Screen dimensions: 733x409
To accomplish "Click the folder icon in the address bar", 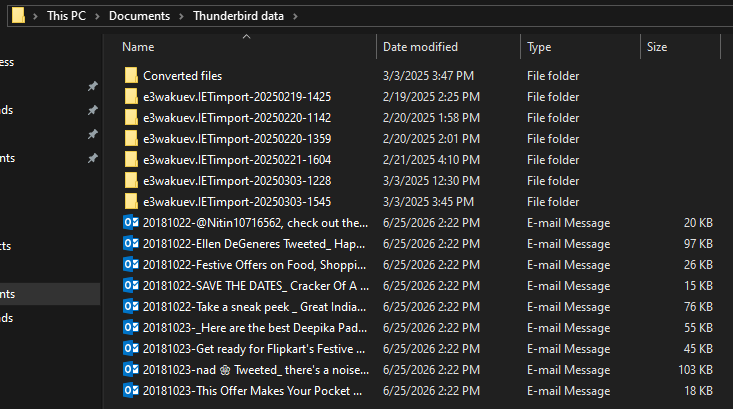I will point(18,15).
